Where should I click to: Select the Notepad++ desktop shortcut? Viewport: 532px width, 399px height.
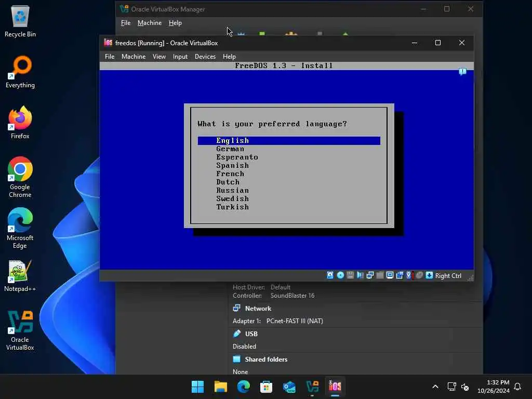(x=20, y=276)
